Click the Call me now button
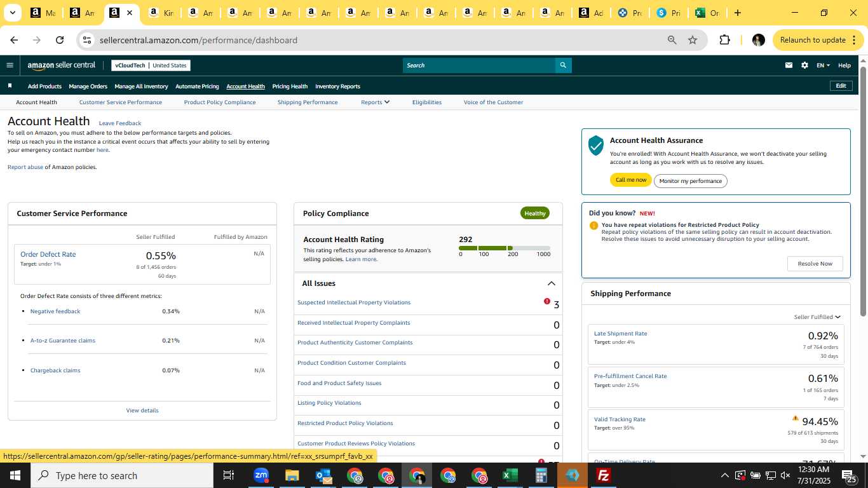 click(631, 180)
